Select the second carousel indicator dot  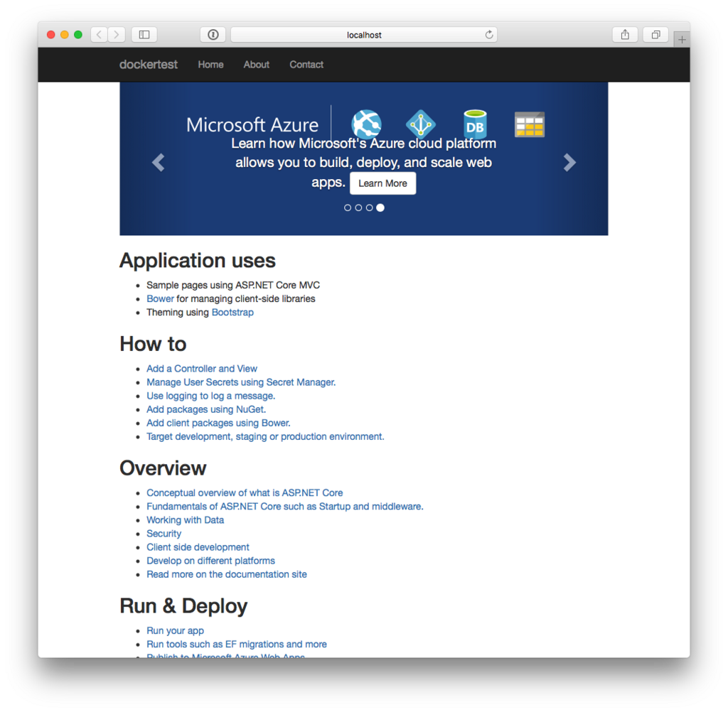358,208
